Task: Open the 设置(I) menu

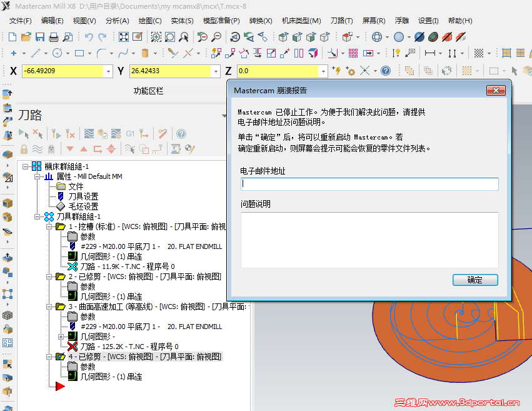Action: (x=428, y=21)
